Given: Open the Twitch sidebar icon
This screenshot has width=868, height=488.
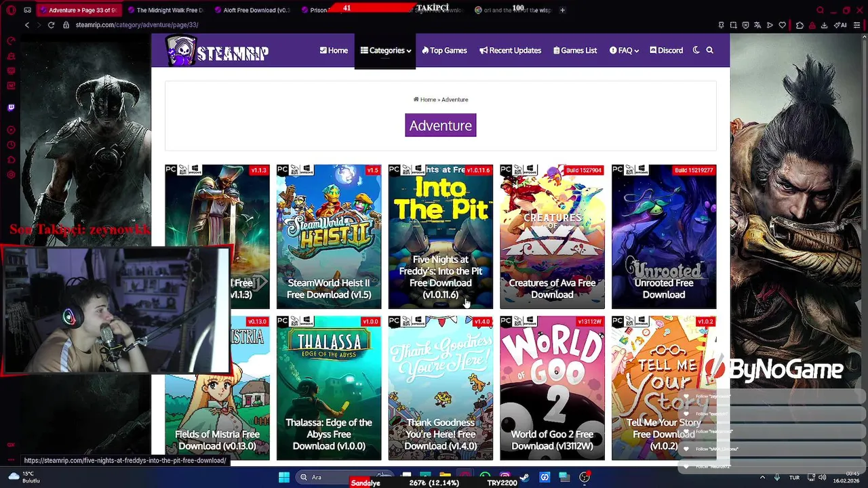Looking at the screenshot, I should (x=11, y=107).
